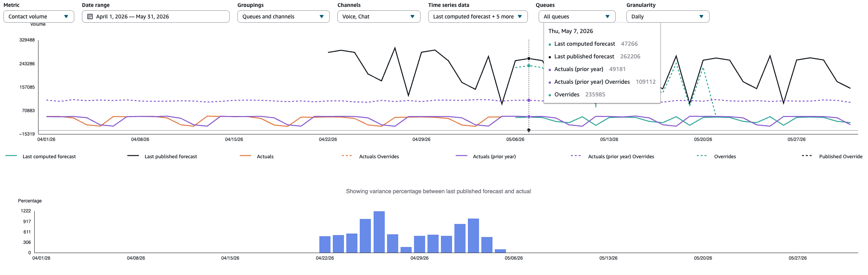Click the Daily granularity dropdown arrow
The width and height of the screenshot is (868, 275).
click(701, 17)
